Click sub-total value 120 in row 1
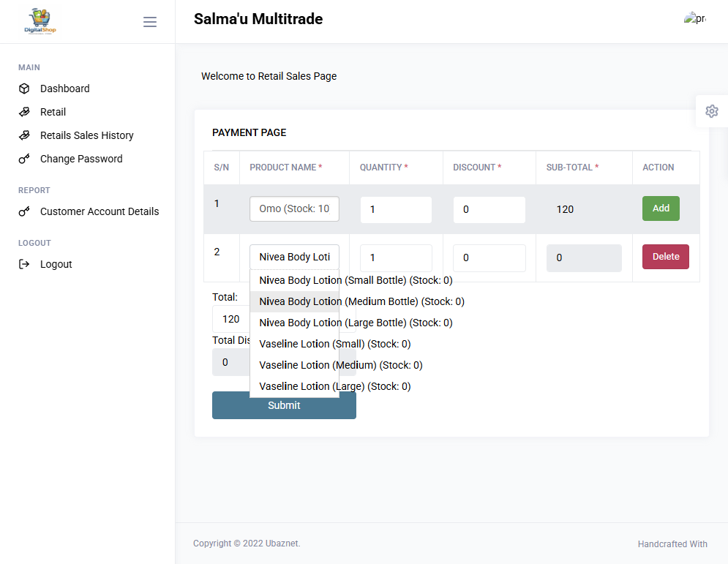728x564 pixels. [565, 209]
